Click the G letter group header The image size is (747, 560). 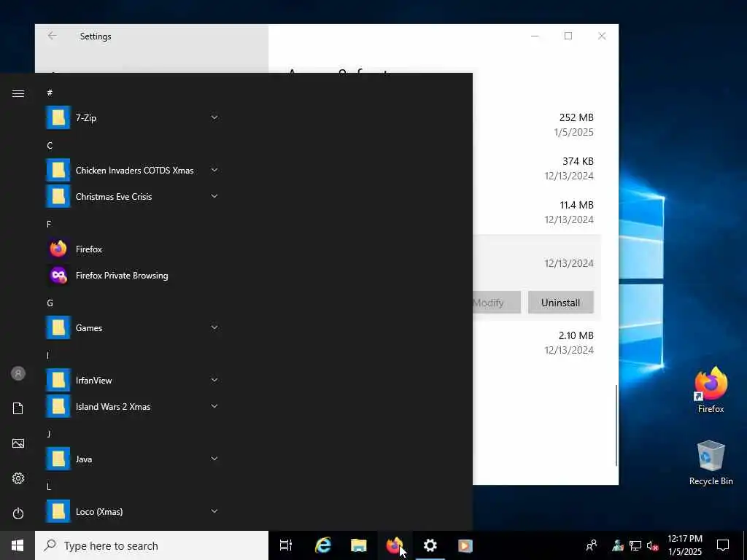click(x=50, y=303)
